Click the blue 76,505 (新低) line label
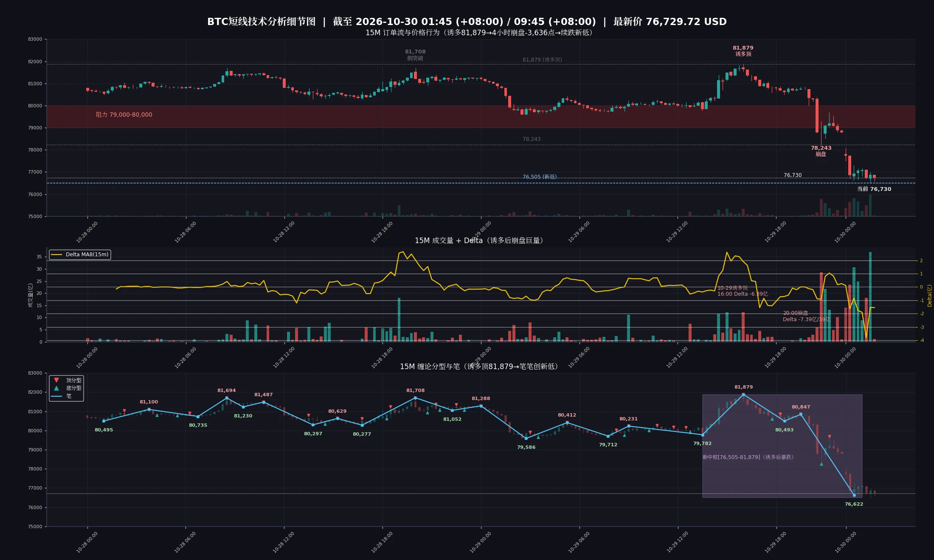The width and height of the screenshot is (934, 560). [540, 177]
